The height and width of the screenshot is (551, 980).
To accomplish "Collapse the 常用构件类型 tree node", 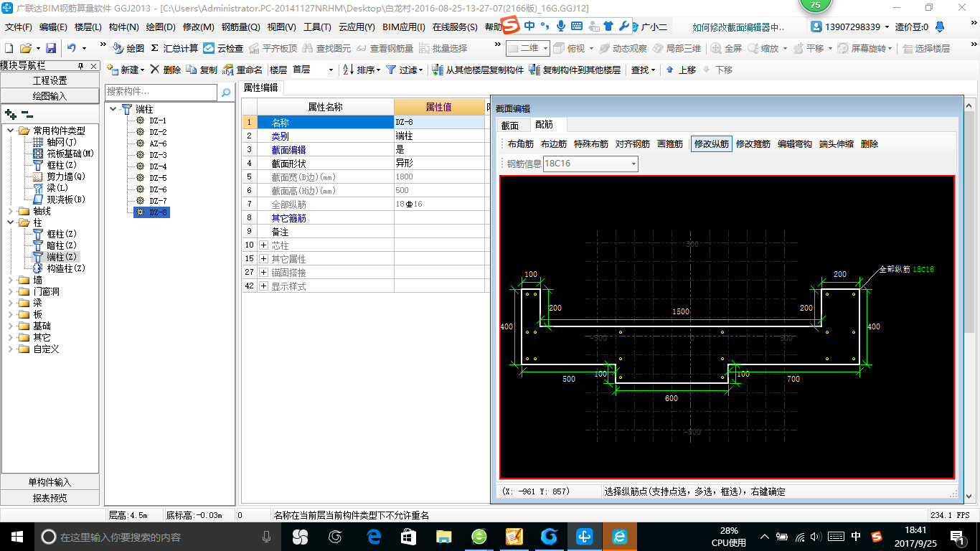I will (x=11, y=131).
